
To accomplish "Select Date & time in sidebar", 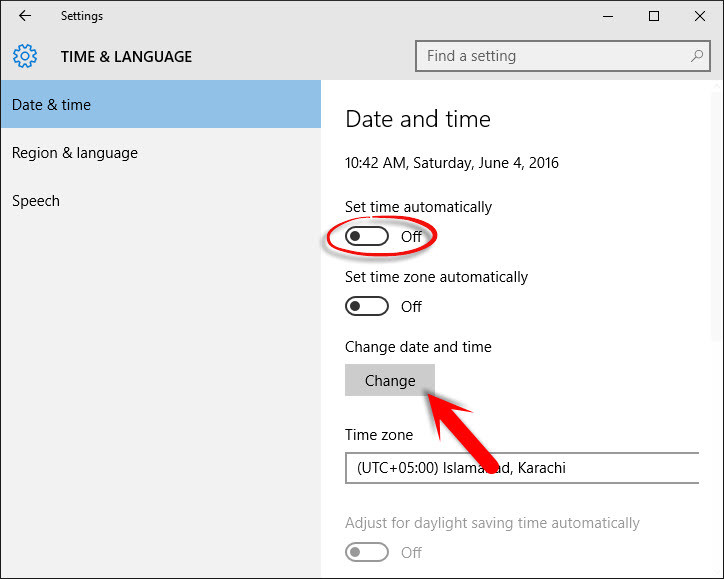I will pyautogui.click(x=161, y=104).
